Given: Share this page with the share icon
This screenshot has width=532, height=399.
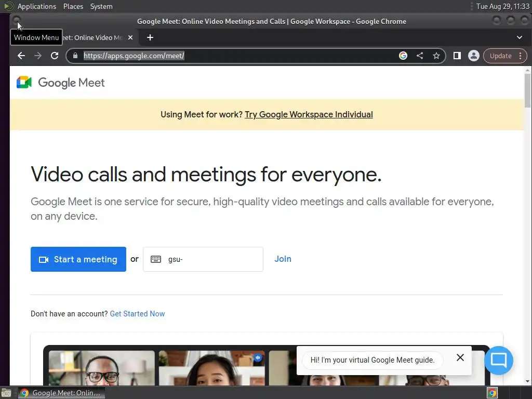Looking at the screenshot, I should pyautogui.click(x=420, y=56).
